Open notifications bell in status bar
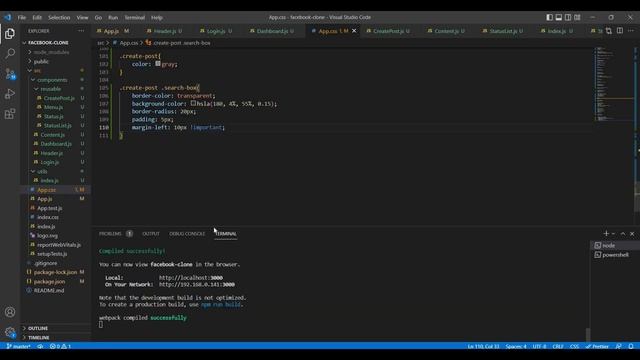The width and height of the screenshot is (640, 360). click(x=631, y=346)
